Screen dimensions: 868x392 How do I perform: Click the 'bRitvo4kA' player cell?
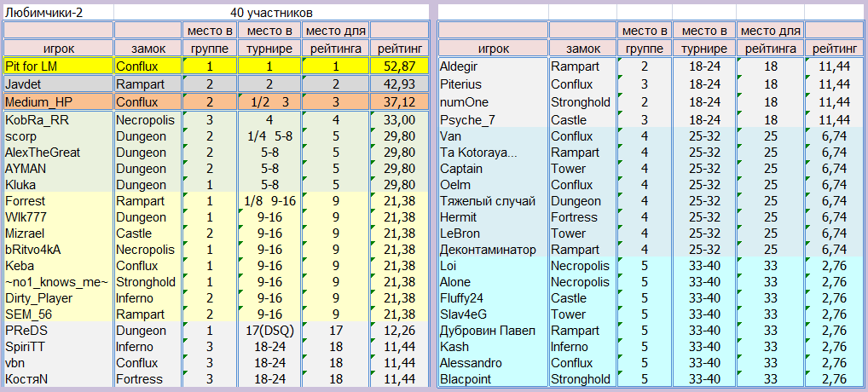point(58,250)
